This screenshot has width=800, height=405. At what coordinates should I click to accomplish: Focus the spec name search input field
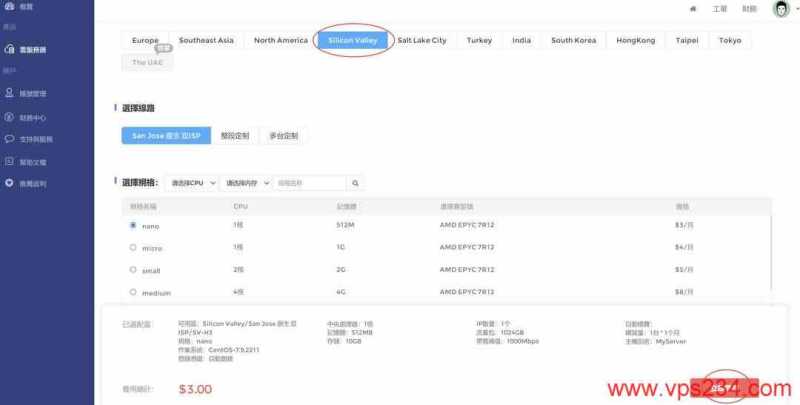tap(310, 183)
